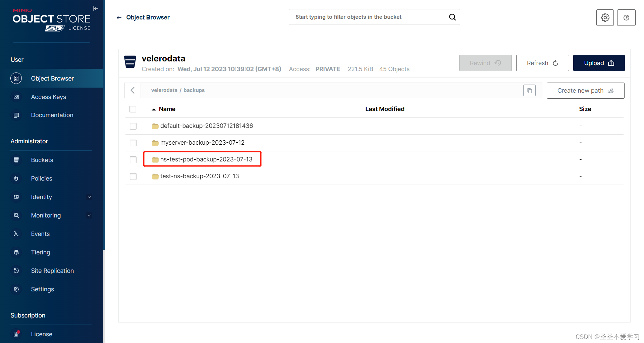Open Buckets menu item
The image size is (644, 343).
click(x=42, y=160)
